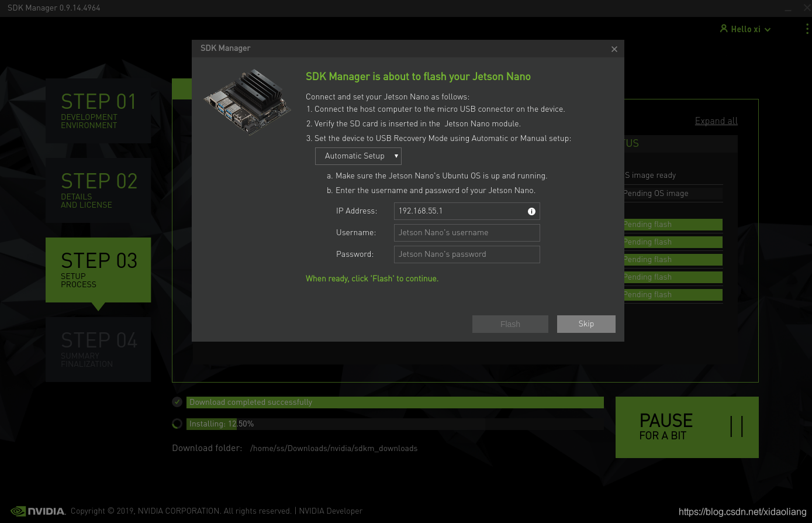
Task: Click the SDK Manager dialog title text
Action: point(226,48)
